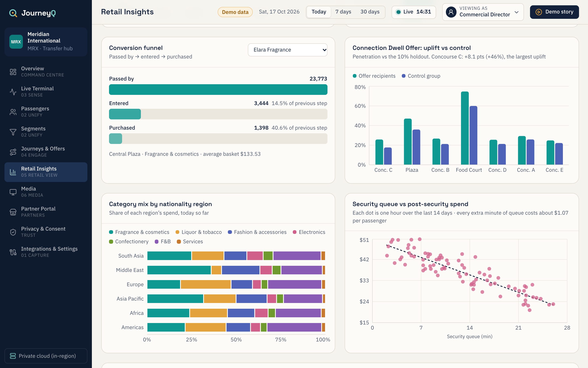The image size is (588, 368).
Task: Click the Privacy & Consent shield icon
Action: click(x=13, y=232)
